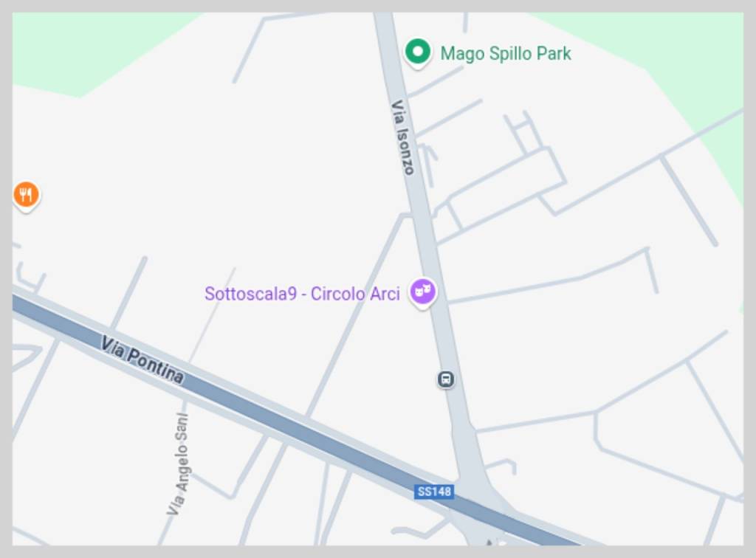Image resolution: width=756 pixels, height=558 pixels.
Task: Click the word Pontina on the highway
Action: pyautogui.click(x=156, y=366)
